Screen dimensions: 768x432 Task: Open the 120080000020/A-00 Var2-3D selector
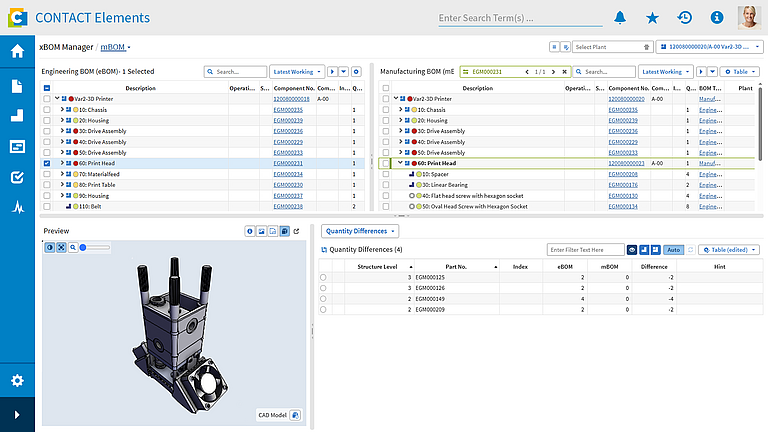click(709, 47)
